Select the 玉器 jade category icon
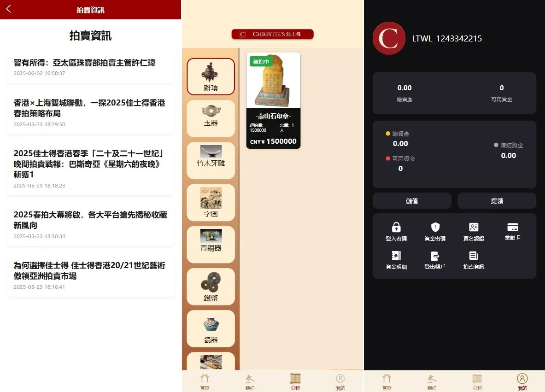This screenshot has width=545, height=392. [211, 118]
